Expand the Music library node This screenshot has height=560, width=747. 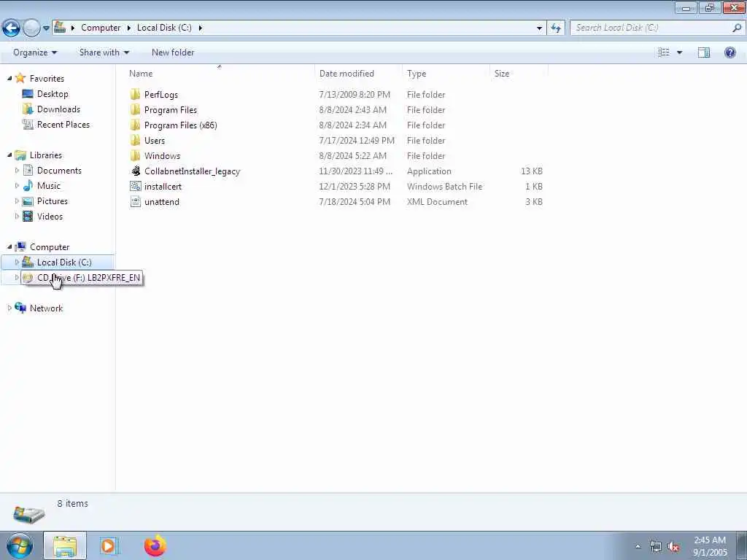pyautogui.click(x=17, y=185)
